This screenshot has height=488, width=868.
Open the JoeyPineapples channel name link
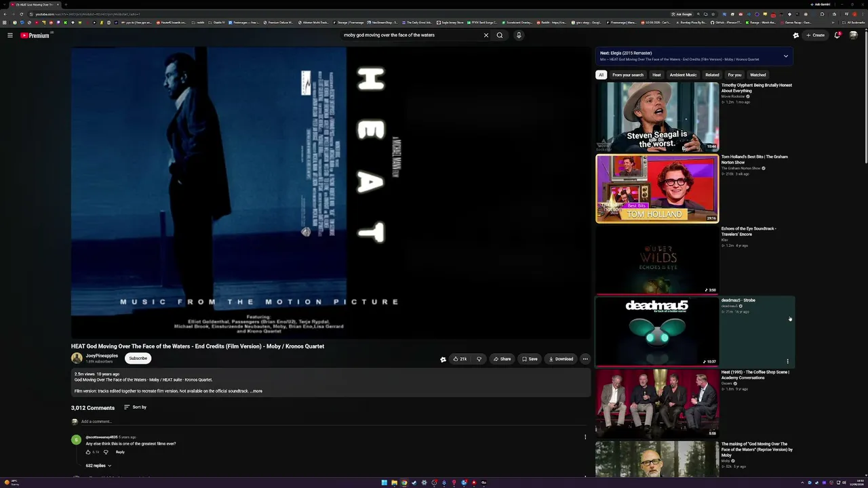coord(102,356)
